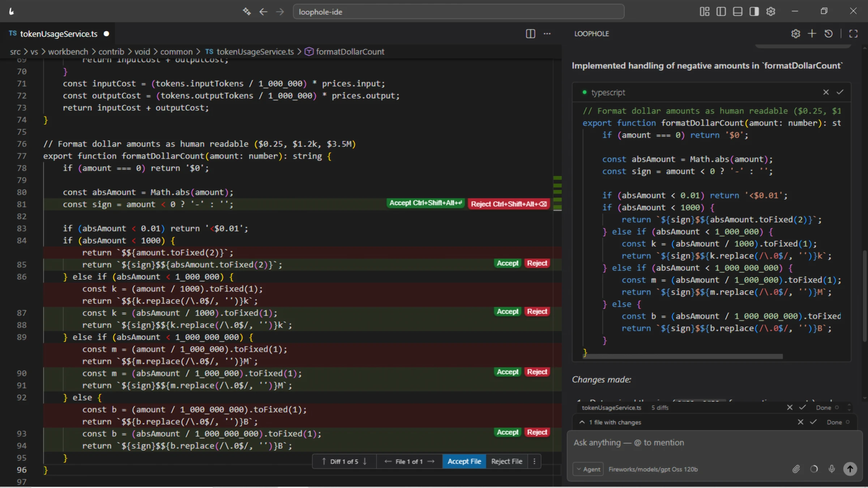The image size is (868, 488).
Task: Toggle the primary side bar
Action: pyautogui.click(x=721, y=12)
